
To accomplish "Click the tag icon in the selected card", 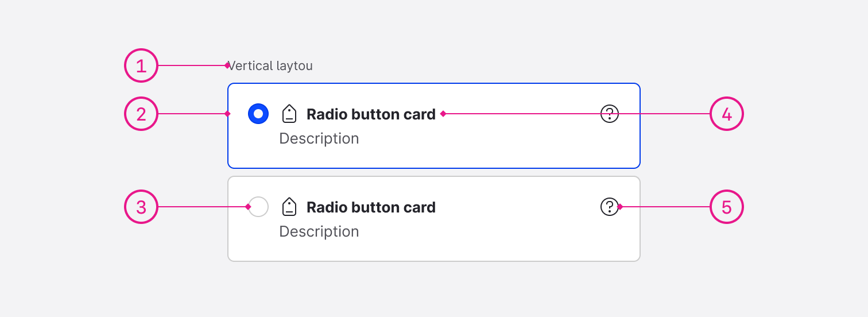I will click(x=289, y=114).
